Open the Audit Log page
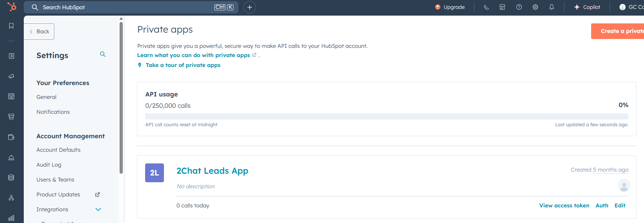Screen dimensions: 644x223 pyautogui.click(x=49, y=165)
